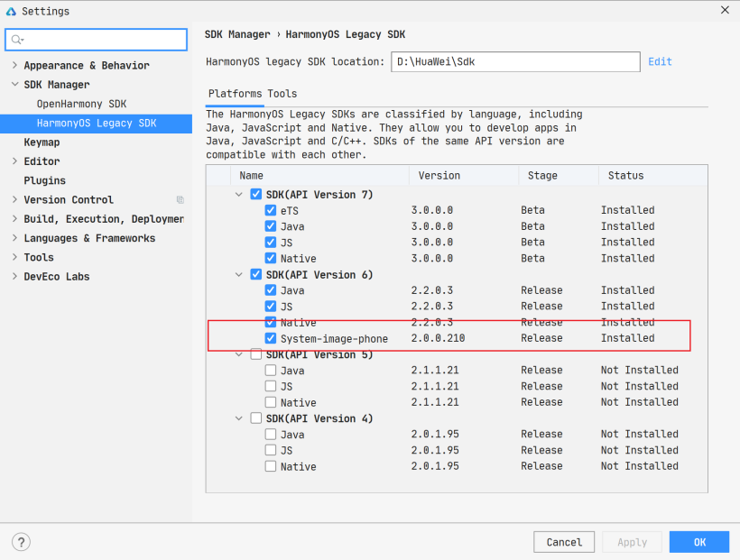
Task: Collapse the SDK(API Version 6) group
Action: 239,275
